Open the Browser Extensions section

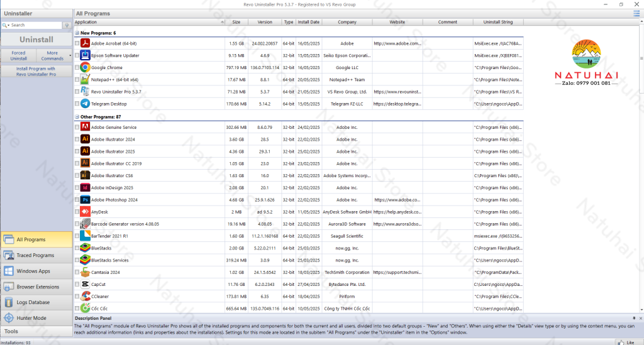tap(36, 287)
